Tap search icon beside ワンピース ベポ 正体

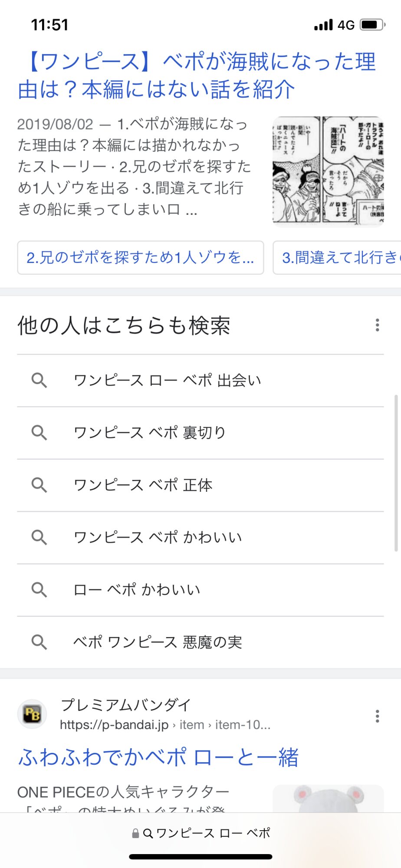tap(39, 485)
